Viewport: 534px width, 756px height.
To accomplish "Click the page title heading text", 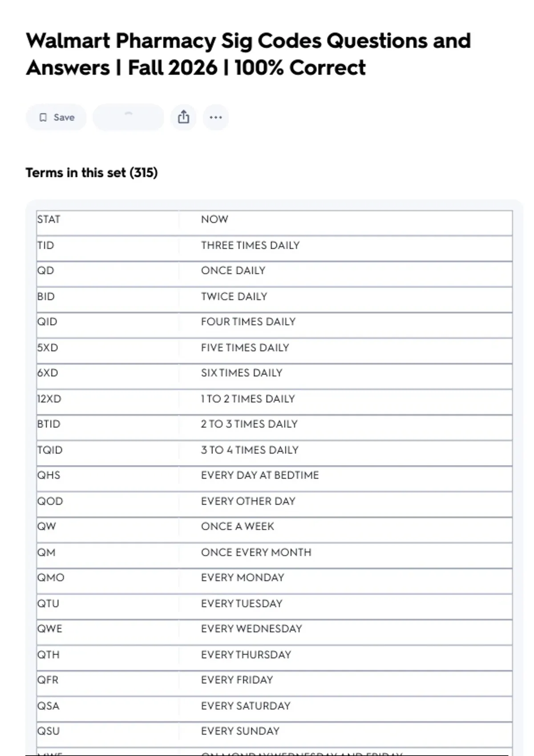I will coord(248,54).
